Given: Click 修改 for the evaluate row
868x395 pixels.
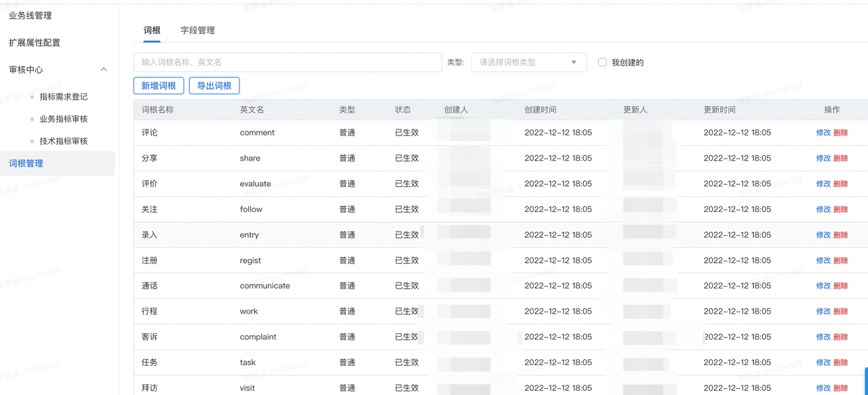Looking at the screenshot, I should pyautogui.click(x=823, y=184).
